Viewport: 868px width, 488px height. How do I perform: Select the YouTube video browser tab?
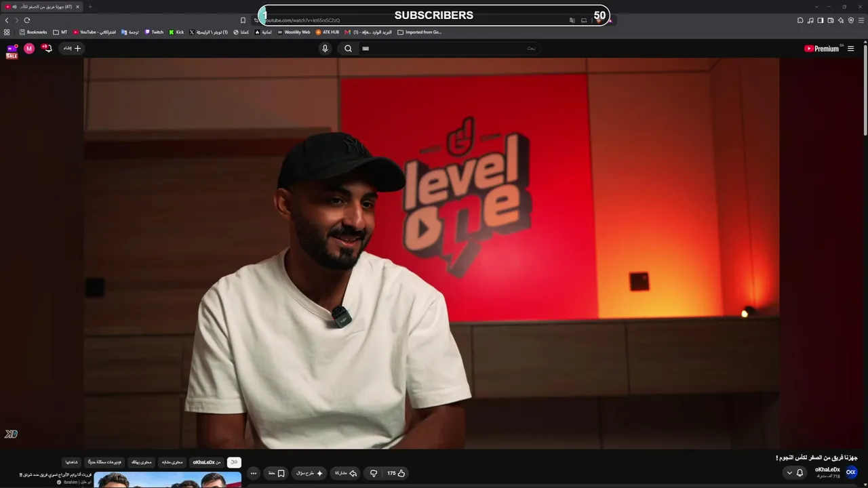[x=43, y=7]
